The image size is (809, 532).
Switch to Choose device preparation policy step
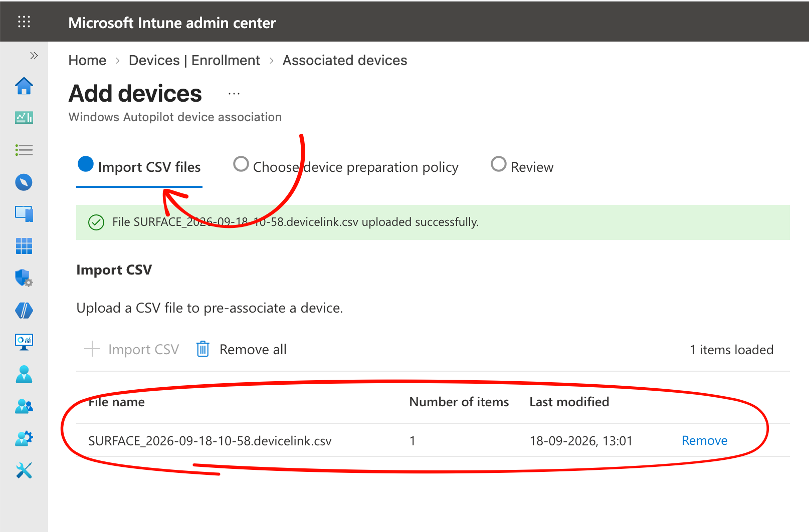(346, 167)
